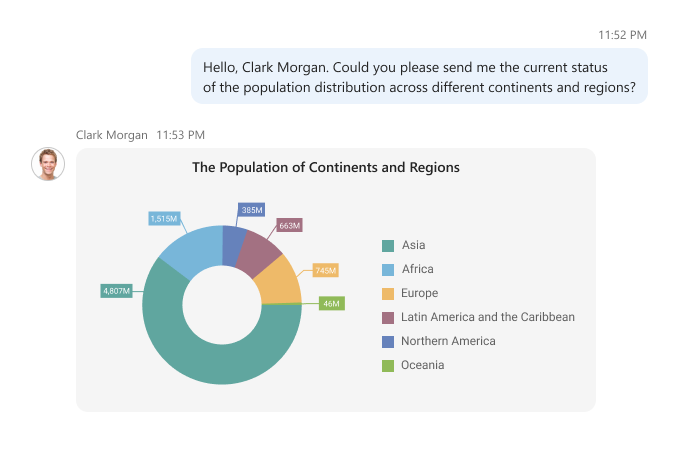The height and width of the screenshot is (460, 680).
Task: Click the 4,807M data label
Action: [117, 291]
